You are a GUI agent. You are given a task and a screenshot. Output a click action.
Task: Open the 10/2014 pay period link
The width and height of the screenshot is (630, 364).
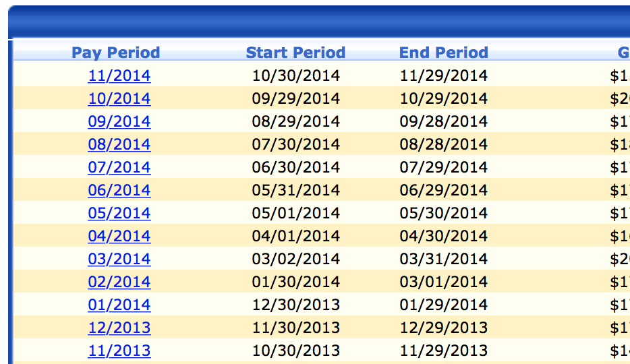[119, 98]
